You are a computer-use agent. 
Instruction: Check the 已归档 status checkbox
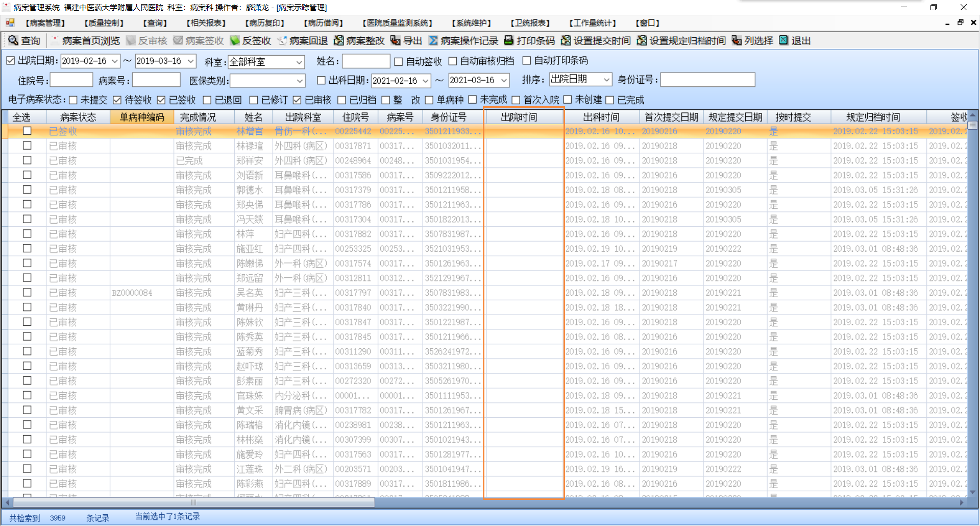coord(342,100)
